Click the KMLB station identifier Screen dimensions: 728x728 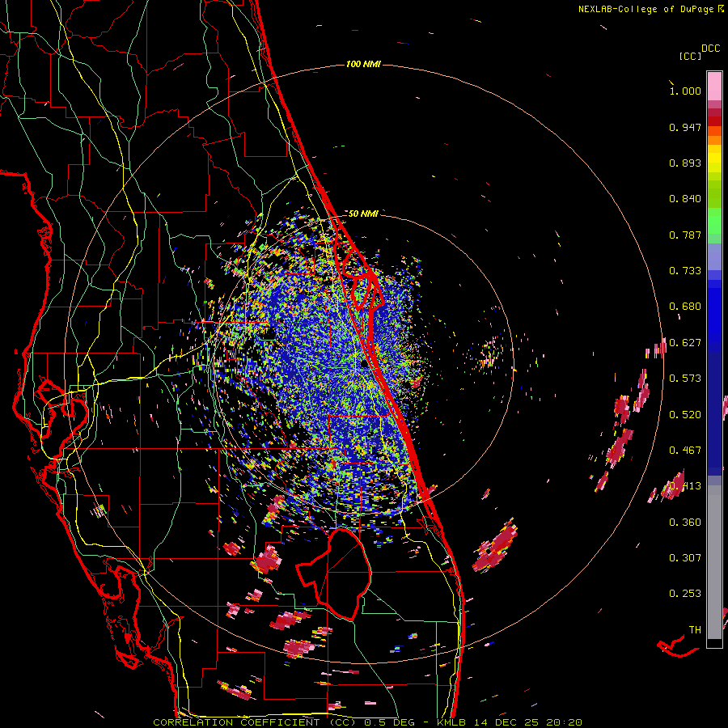point(451,722)
